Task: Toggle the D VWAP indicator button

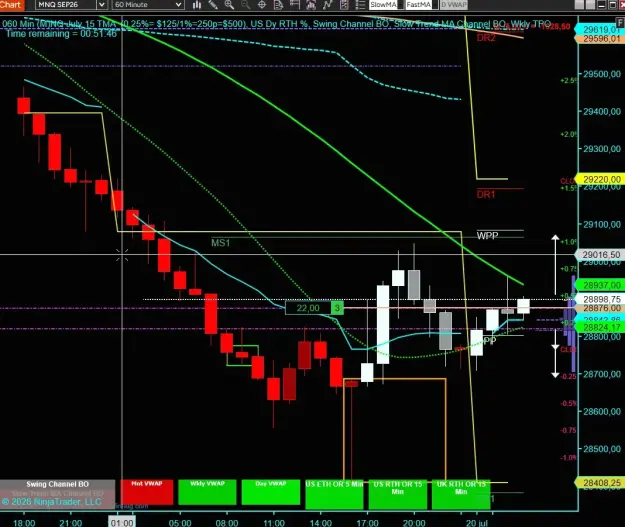Action: 454,5
